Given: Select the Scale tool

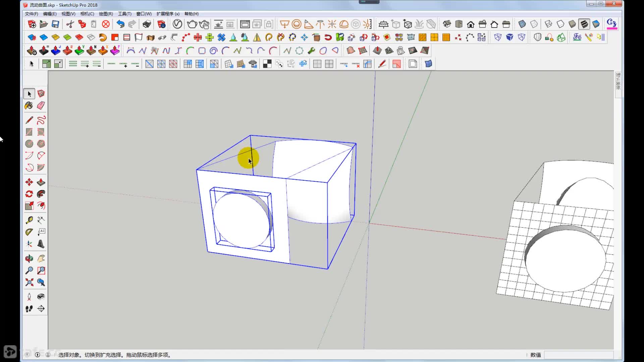Looking at the screenshot, I should point(29,206).
